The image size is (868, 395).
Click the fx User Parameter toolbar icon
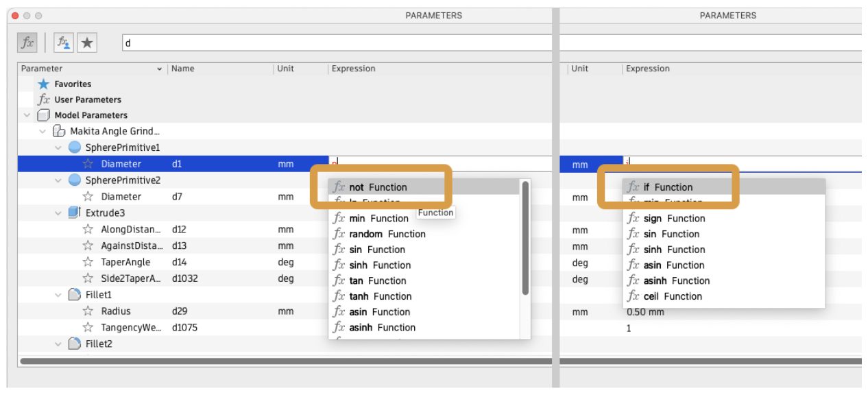[x=27, y=43]
